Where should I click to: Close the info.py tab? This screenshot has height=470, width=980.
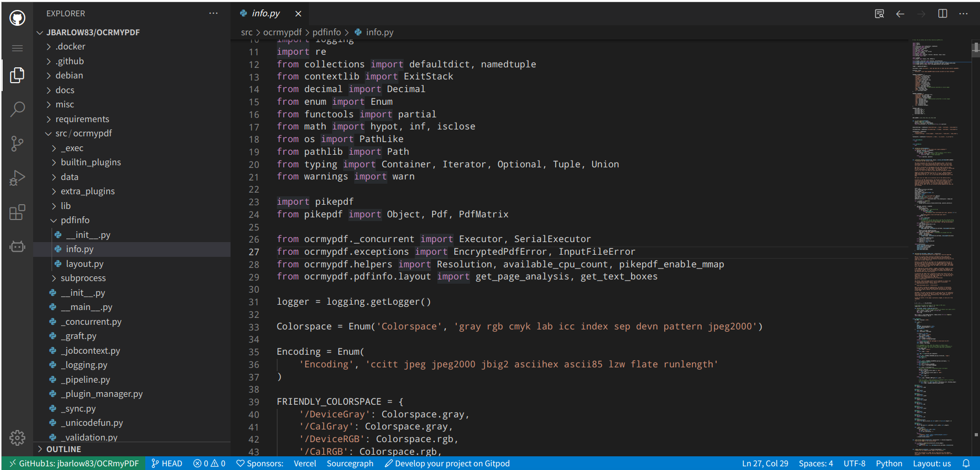tap(298, 14)
